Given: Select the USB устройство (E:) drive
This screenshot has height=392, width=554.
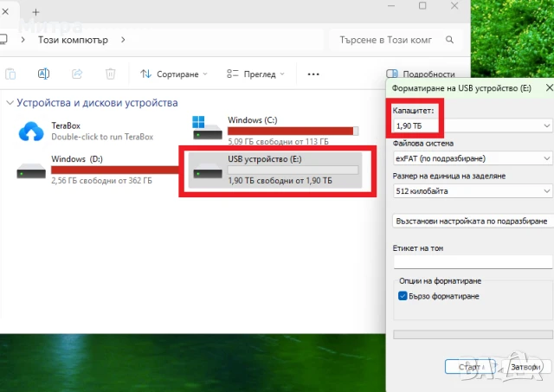Looking at the screenshot, I should [x=277, y=169].
